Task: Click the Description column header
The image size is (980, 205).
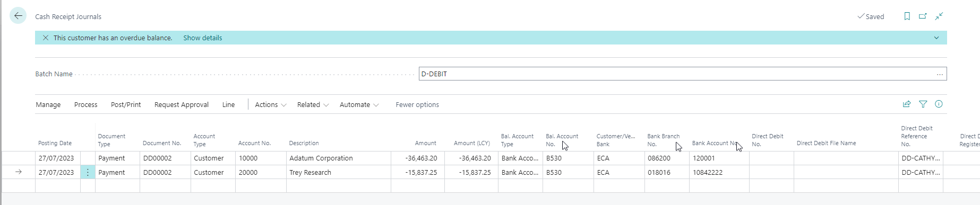Action: point(304,144)
